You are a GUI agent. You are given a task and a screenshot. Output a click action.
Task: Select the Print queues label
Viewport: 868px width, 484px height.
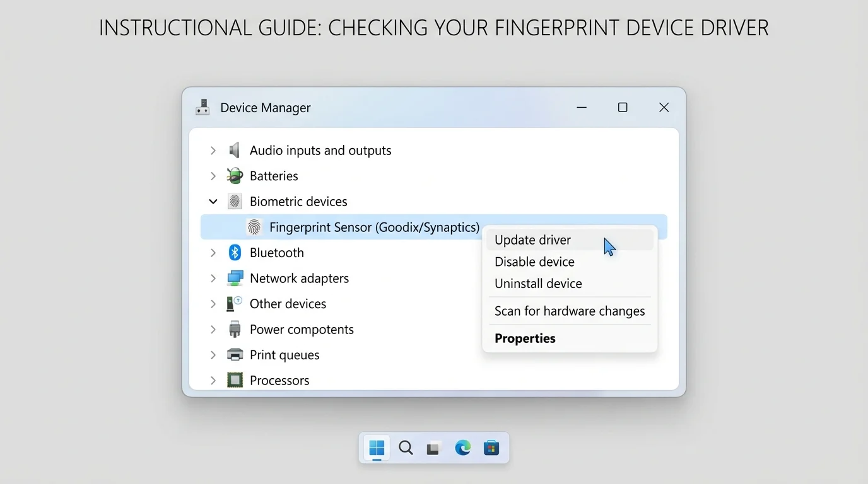(284, 355)
